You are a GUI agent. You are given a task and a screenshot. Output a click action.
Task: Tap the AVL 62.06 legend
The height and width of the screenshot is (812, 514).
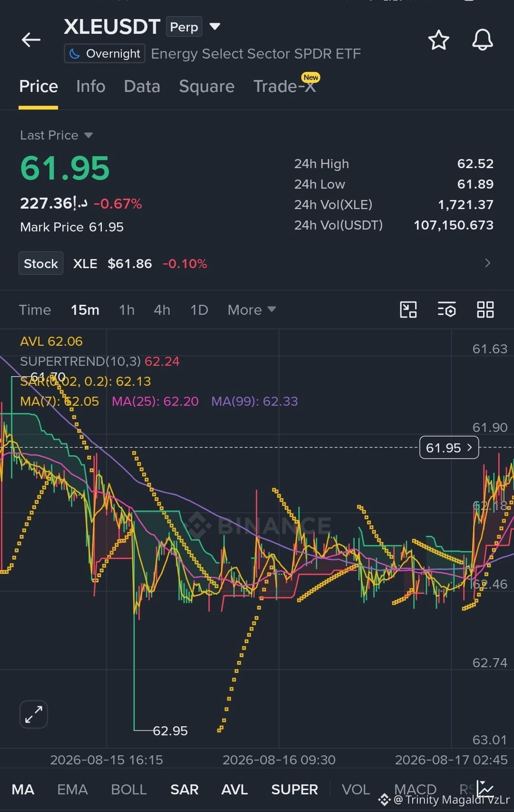coord(51,341)
